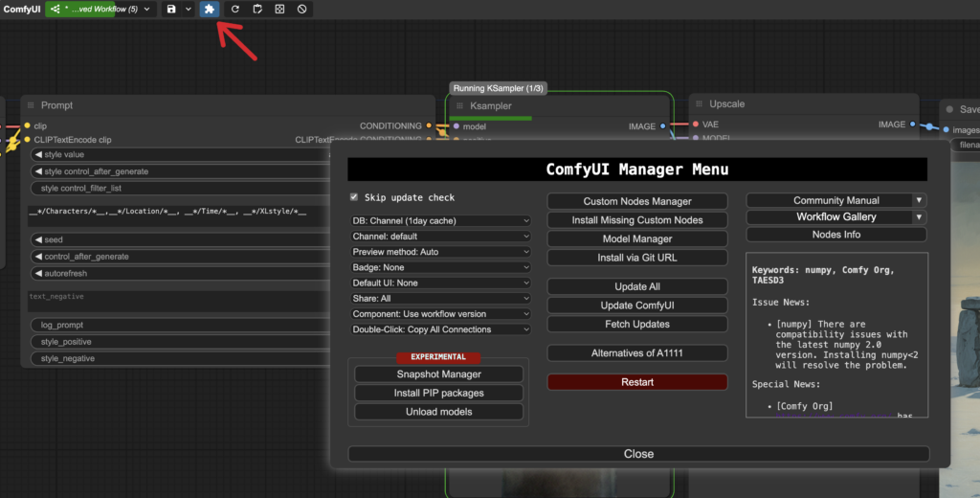Open the Custom Nodes Manager
The image size is (980, 498).
point(637,201)
